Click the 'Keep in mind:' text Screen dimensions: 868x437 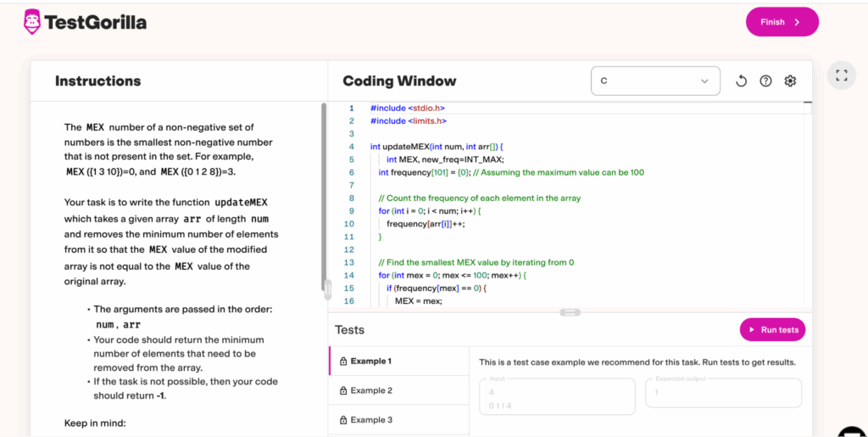pyautogui.click(x=95, y=423)
